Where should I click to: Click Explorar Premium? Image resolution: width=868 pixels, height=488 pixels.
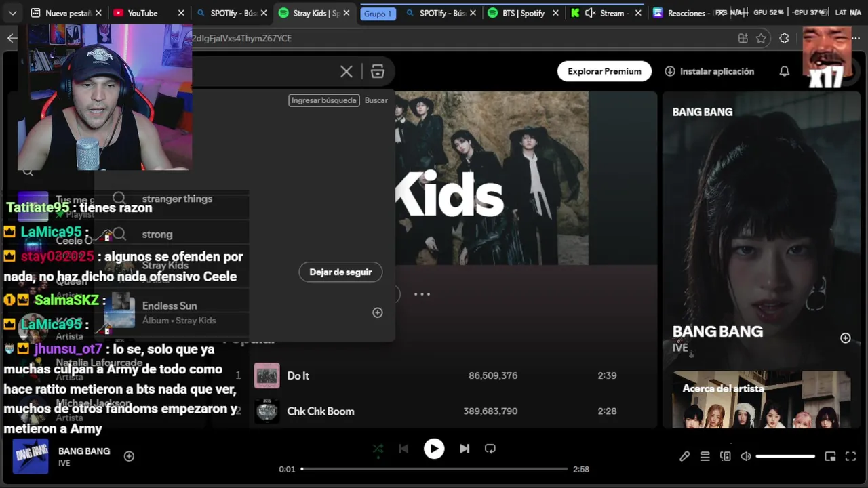604,71
